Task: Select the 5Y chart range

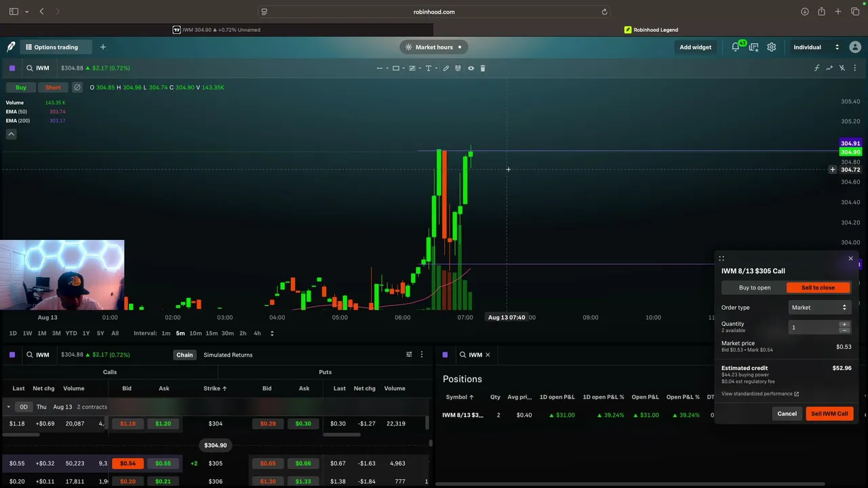Action: (x=100, y=333)
